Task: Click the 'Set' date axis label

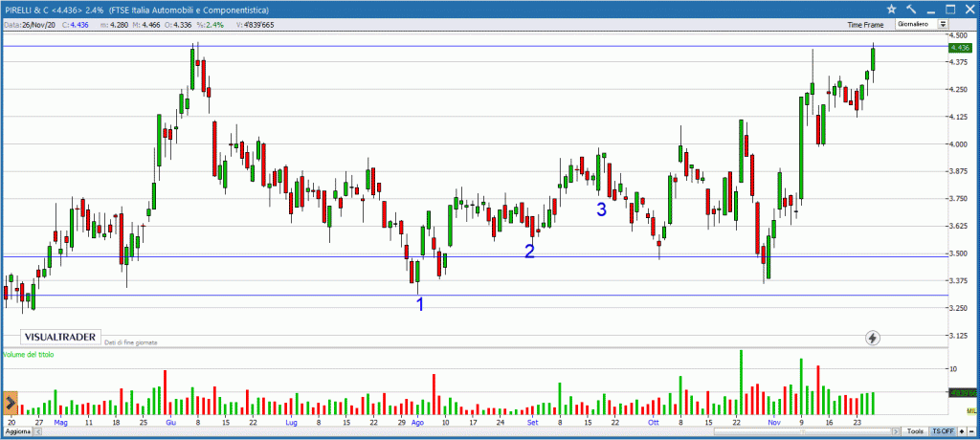Action: tap(532, 423)
